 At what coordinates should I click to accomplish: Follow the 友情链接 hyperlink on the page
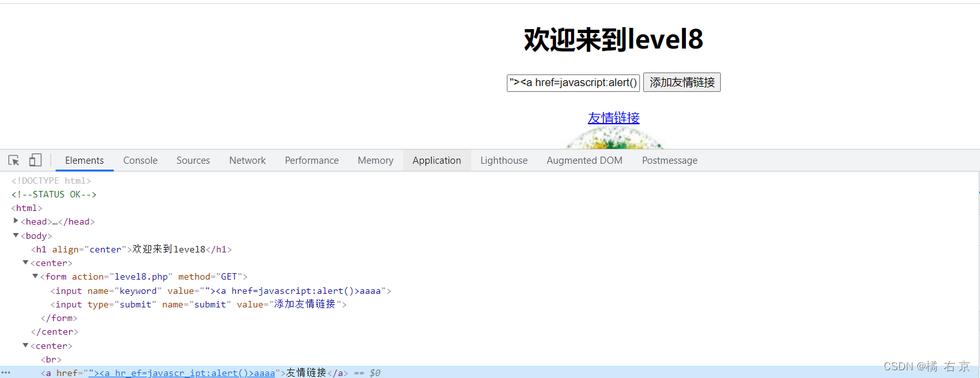613,118
